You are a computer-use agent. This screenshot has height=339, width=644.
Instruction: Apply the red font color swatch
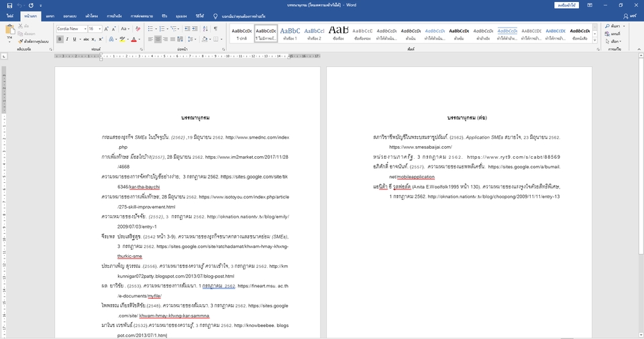(133, 40)
